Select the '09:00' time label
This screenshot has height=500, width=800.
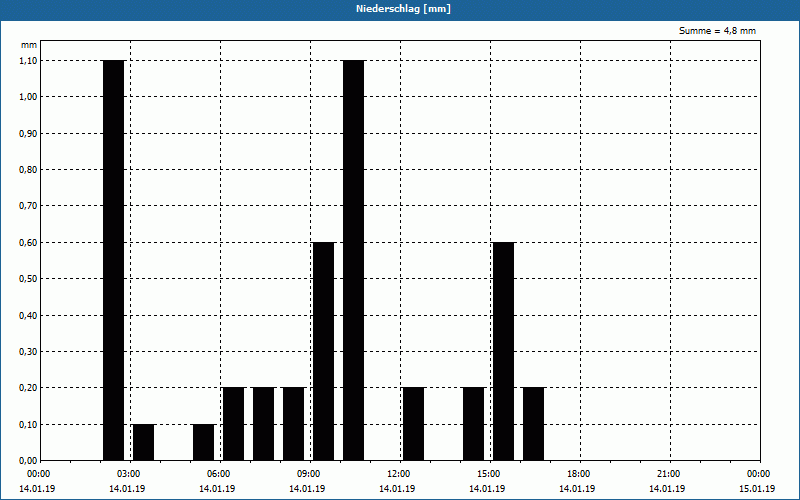[309, 474]
